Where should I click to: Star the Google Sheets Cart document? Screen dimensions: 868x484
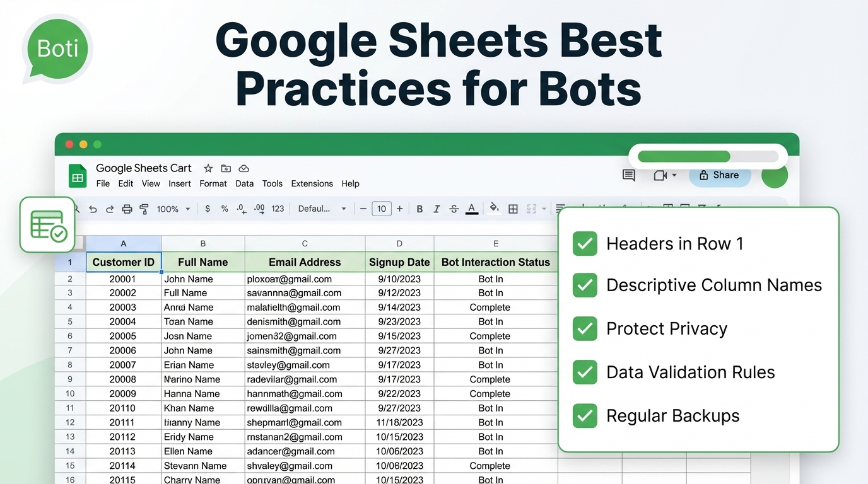(x=208, y=168)
